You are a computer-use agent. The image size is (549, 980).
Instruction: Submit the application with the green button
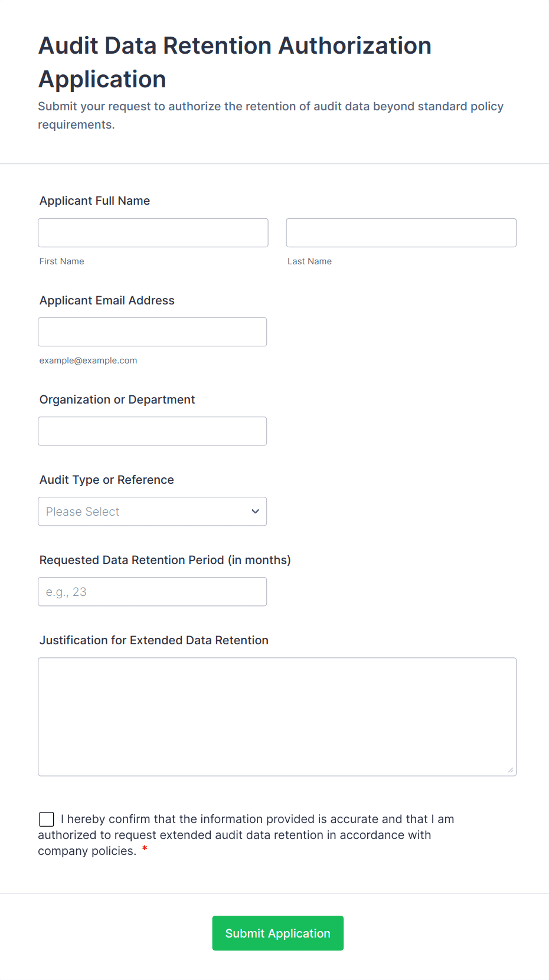pos(277,933)
